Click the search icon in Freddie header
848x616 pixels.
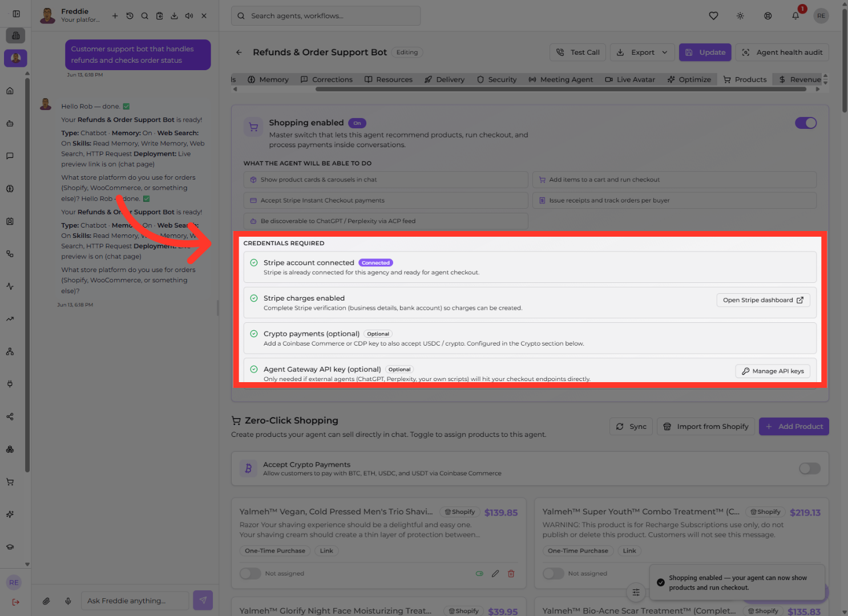pos(144,16)
